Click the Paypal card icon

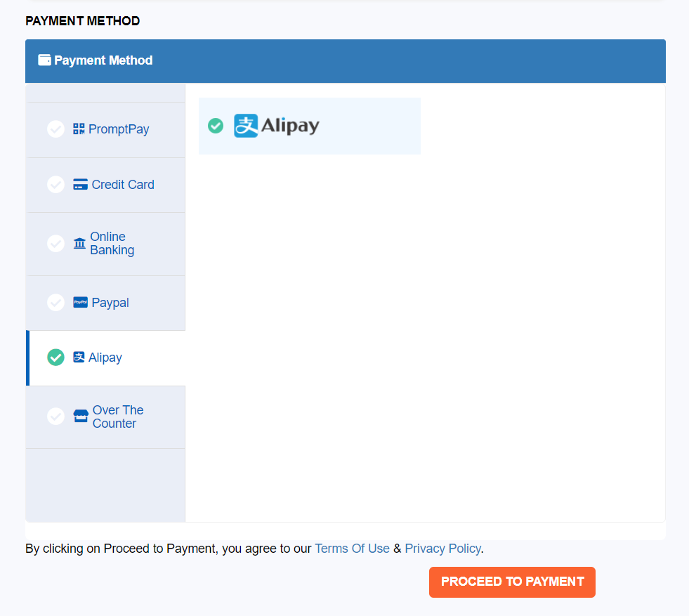pyautogui.click(x=80, y=302)
